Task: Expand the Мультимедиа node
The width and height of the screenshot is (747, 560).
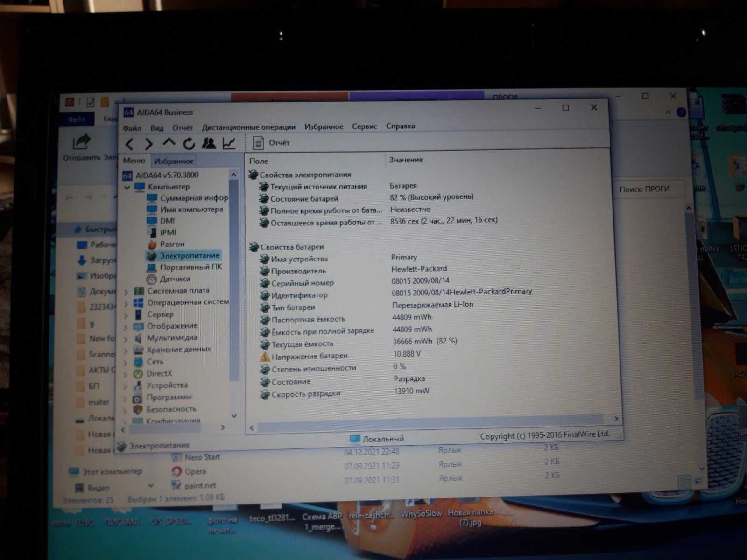Action: (x=126, y=339)
